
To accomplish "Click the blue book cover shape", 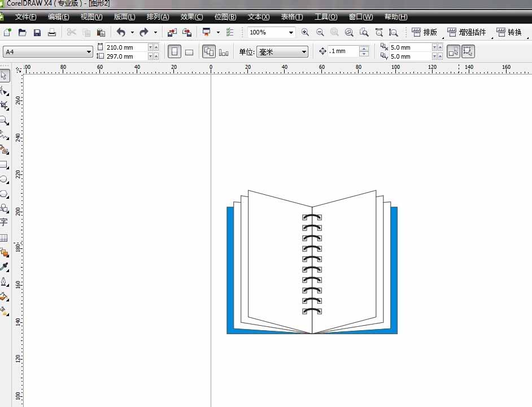I will pos(230,271).
